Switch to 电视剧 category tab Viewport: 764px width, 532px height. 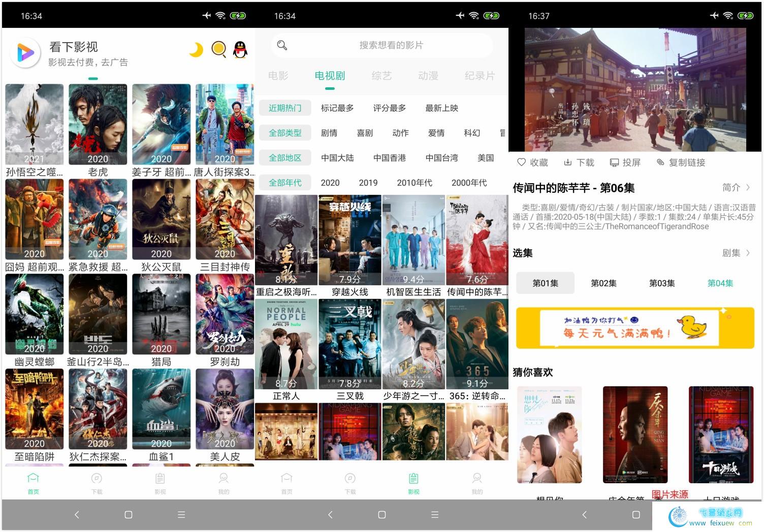click(x=330, y=76)
